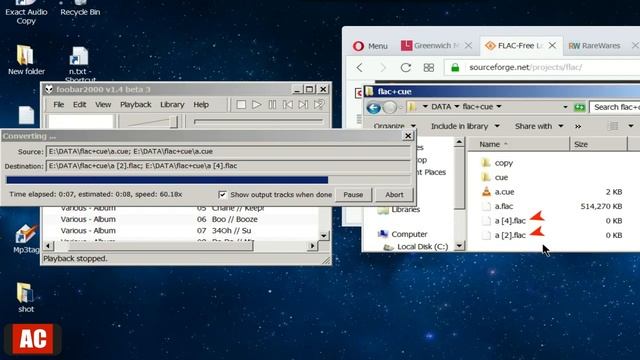Open foobar2000 Help menu

pyautogui.click(x=201, y=105)
